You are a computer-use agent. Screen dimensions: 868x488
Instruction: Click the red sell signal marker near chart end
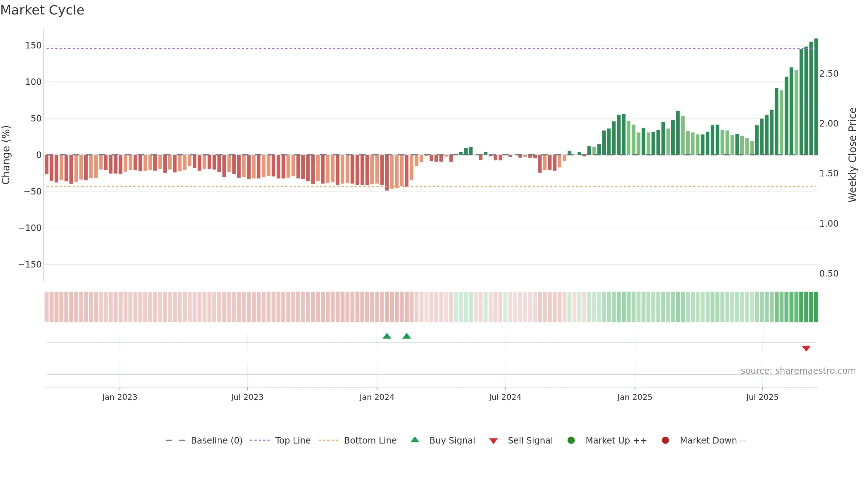tap(806, 348)
